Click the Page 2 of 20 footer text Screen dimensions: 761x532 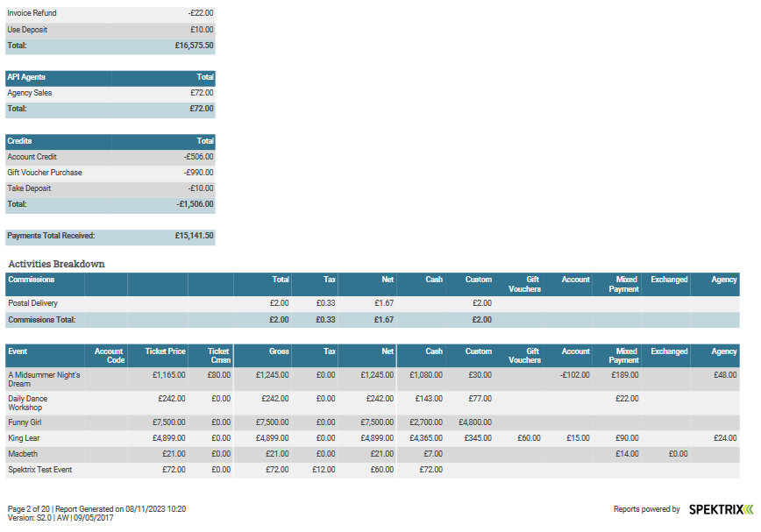pyautogui.click(x=29, y=509)
